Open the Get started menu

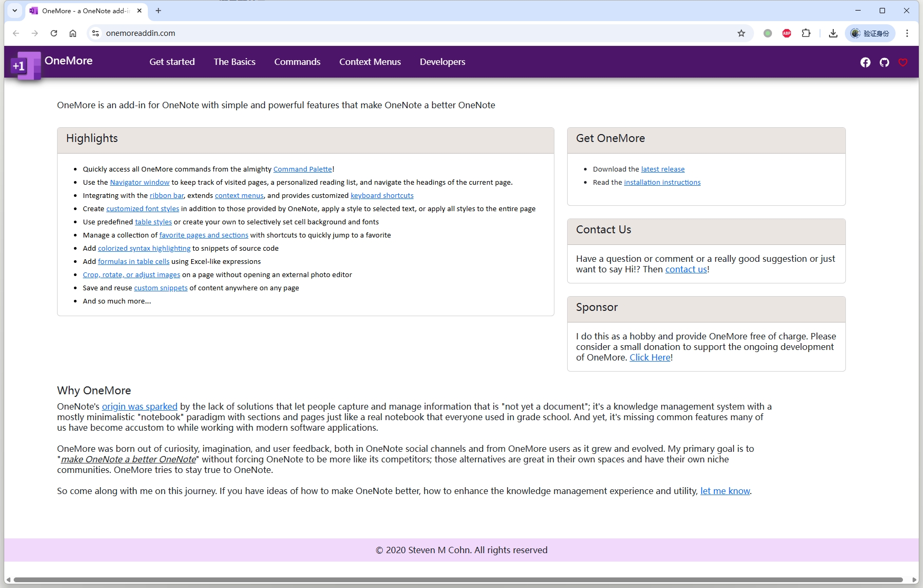(172, 62)
